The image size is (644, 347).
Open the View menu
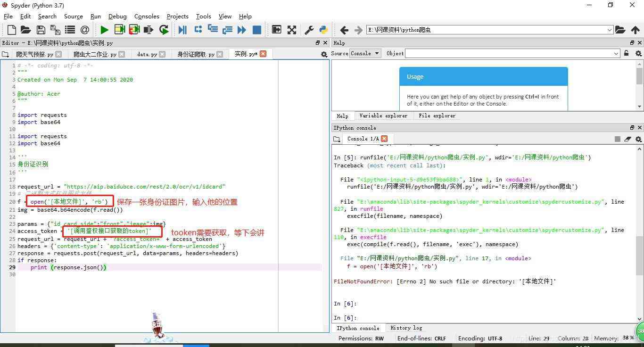coord(225,16)
